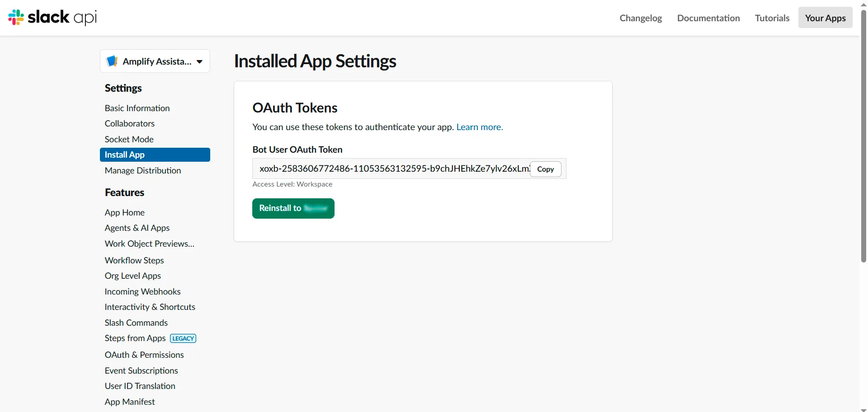
Task: Open Manage Distribution page
Action: click(x=142, y=170)
